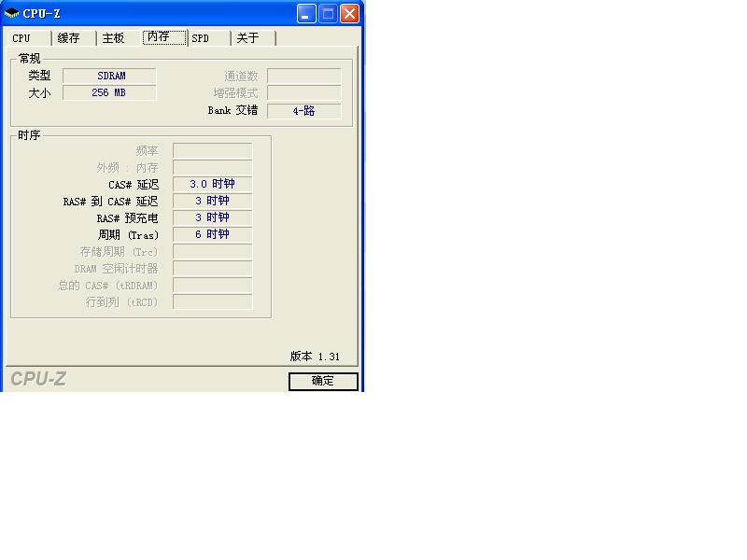This screenshot has height=560, width=747.
Task: Click the 256 MB size field
Action: click(x=109, y=92)
